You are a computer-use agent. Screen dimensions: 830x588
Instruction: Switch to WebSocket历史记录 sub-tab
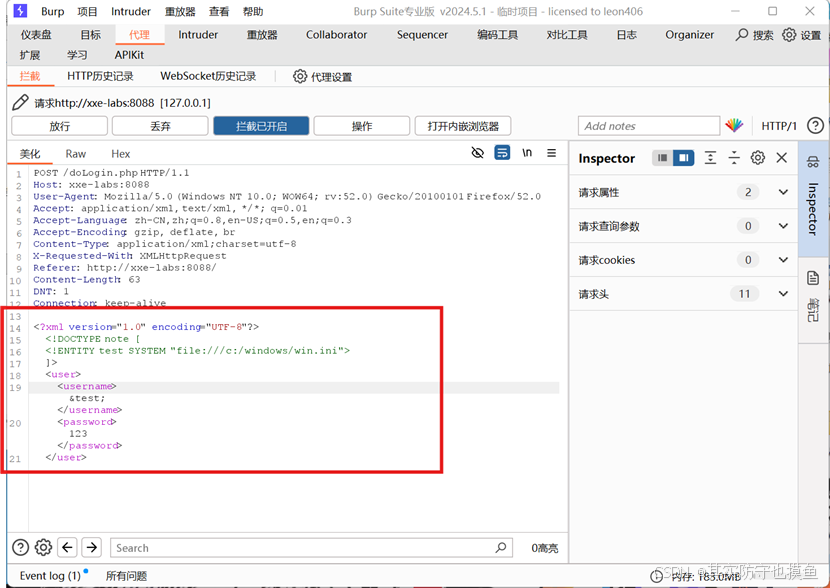pyautogui.click(x=208, y=76)
